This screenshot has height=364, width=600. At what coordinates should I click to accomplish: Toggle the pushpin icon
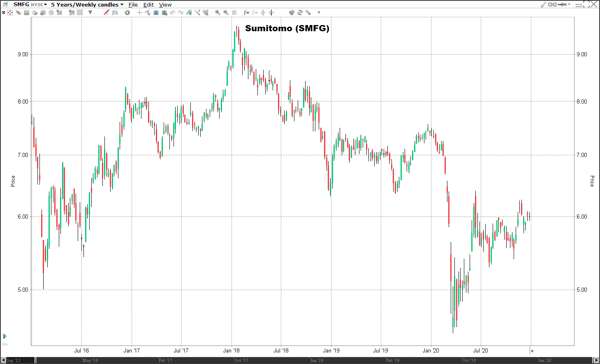click(x=562, y=5)
